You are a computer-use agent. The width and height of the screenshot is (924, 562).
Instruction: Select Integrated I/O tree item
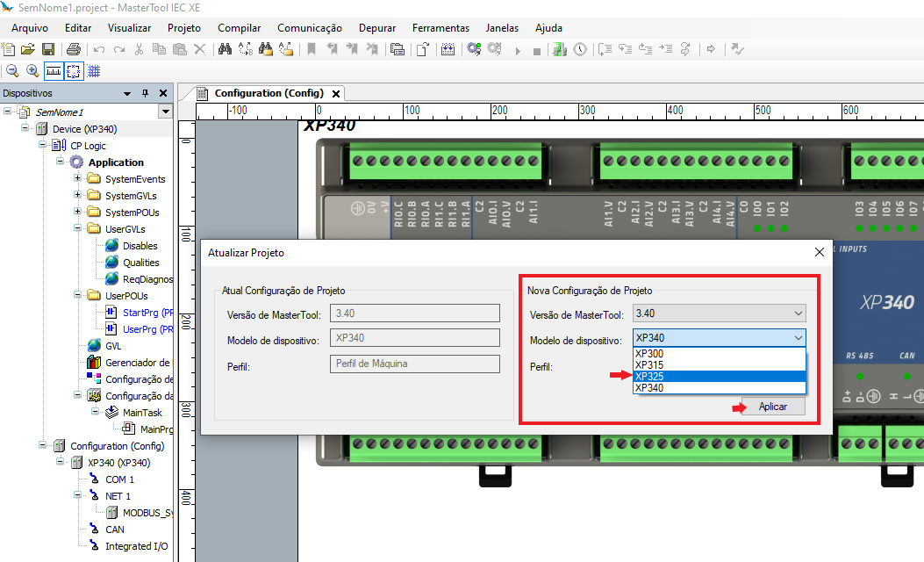click(x=136, y=546)
